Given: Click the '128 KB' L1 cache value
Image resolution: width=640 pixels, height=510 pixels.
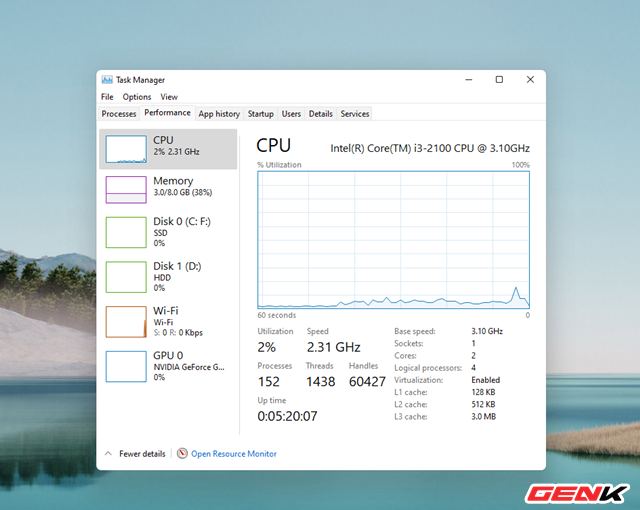Looking at the screenshot, I should (483, 392).
